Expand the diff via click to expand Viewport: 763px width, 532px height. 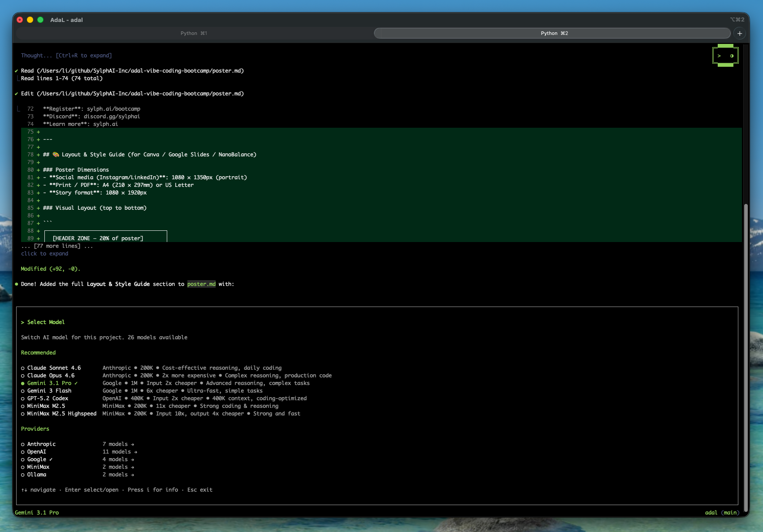coord(45,254)
